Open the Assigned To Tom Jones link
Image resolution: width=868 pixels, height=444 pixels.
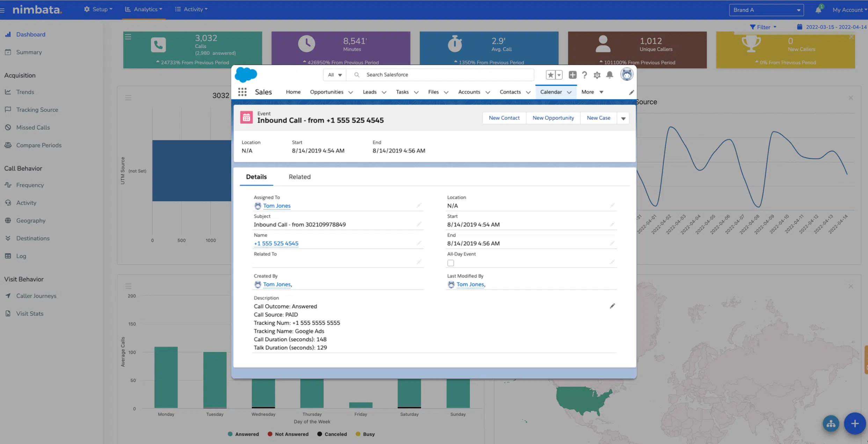(x=277, y=206)
